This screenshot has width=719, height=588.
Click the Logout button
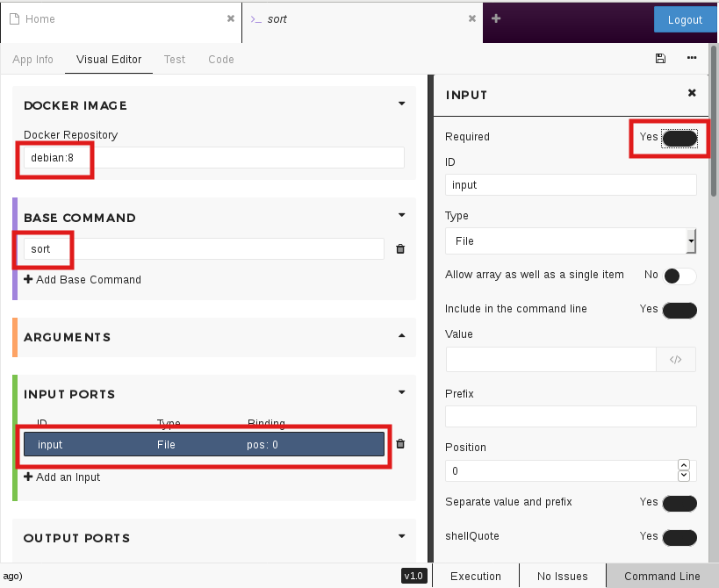(x=685, y=19)
